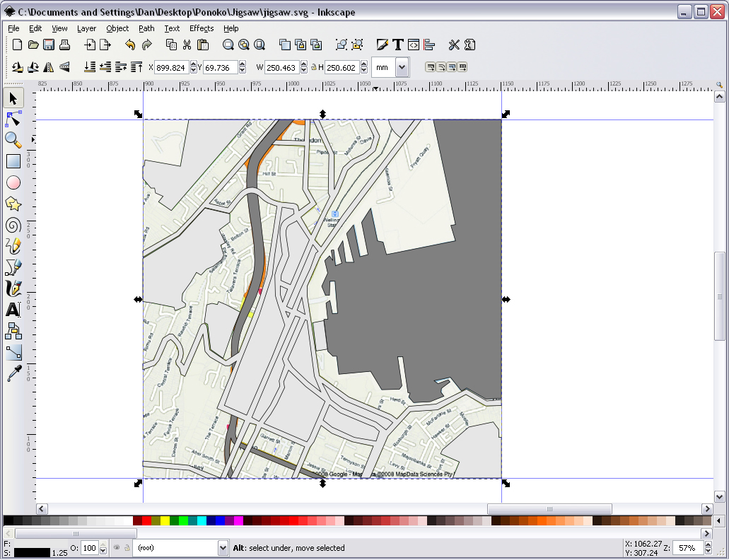729x560 pixels.
Task: Zoom to fit page icon
Action: pos(259,45)
